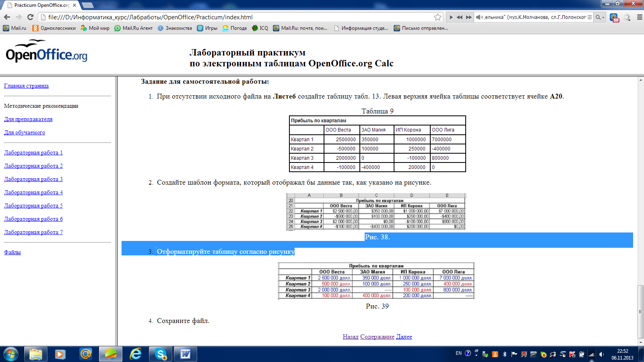Open the Chrome main menu icon
Viewport: 644px width, 362px height.
(640, 17)
